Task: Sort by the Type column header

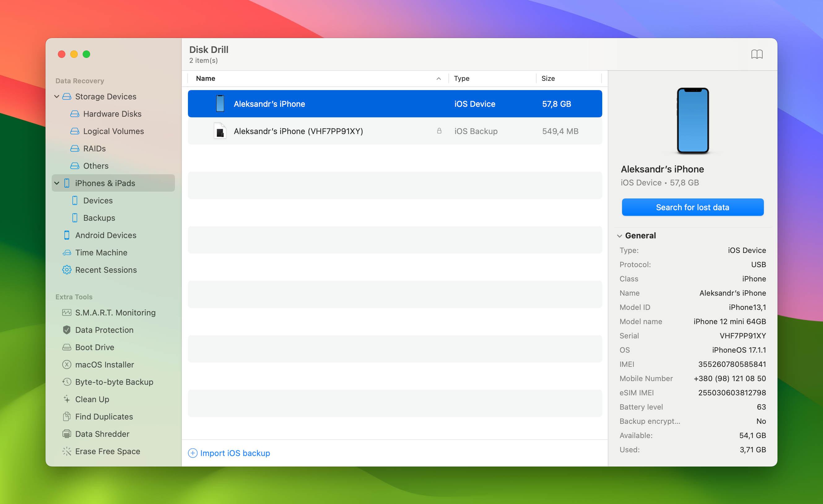Action: tap(462, 79)
